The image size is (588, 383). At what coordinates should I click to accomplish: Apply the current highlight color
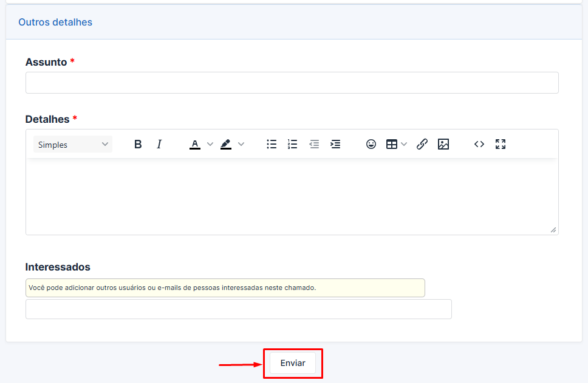226,144
